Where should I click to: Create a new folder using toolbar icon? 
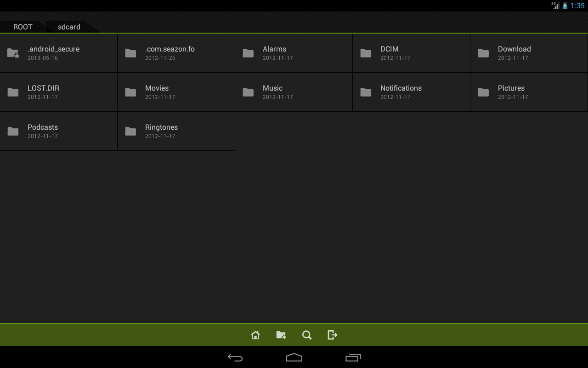(x=281, y=335)
